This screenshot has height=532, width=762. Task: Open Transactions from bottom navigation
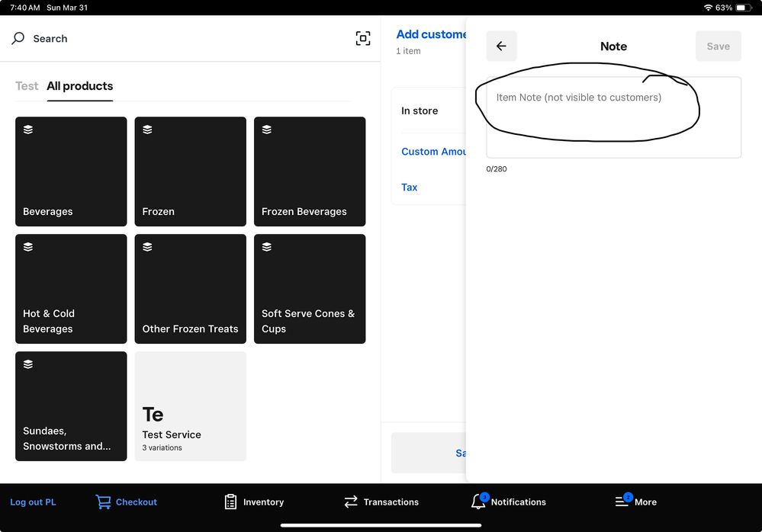[x=381, y=502]
